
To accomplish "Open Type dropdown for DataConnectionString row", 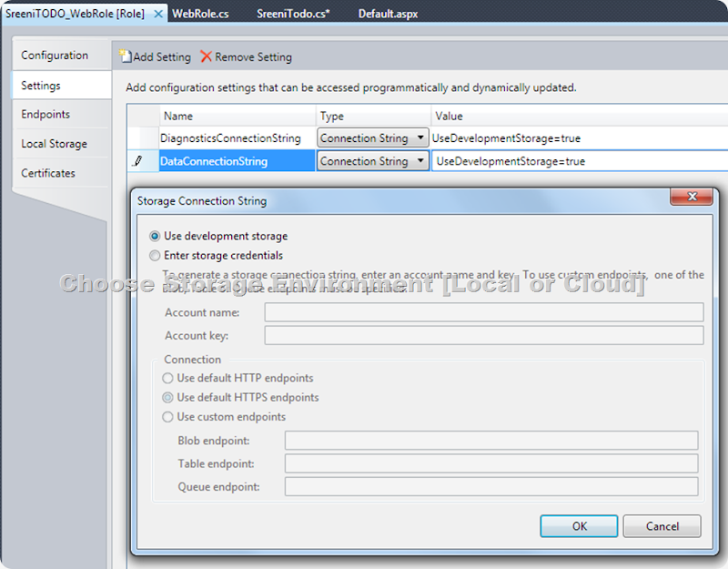I will click(373, 161).
